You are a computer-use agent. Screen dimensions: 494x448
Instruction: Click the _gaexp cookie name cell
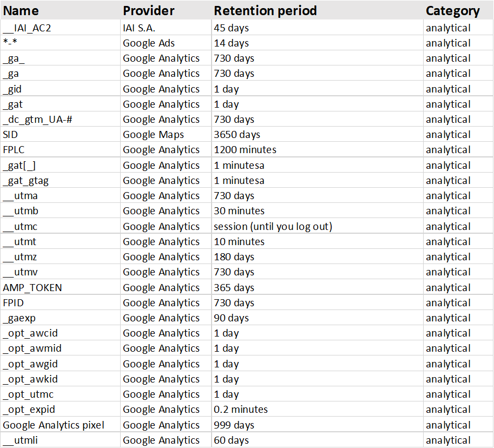pyautogui.click(x=19, y=318)
